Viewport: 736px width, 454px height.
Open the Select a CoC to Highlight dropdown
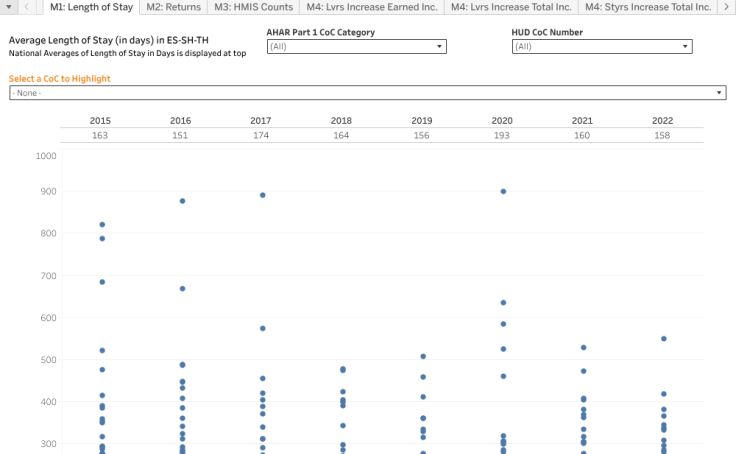tap(367, 93)
